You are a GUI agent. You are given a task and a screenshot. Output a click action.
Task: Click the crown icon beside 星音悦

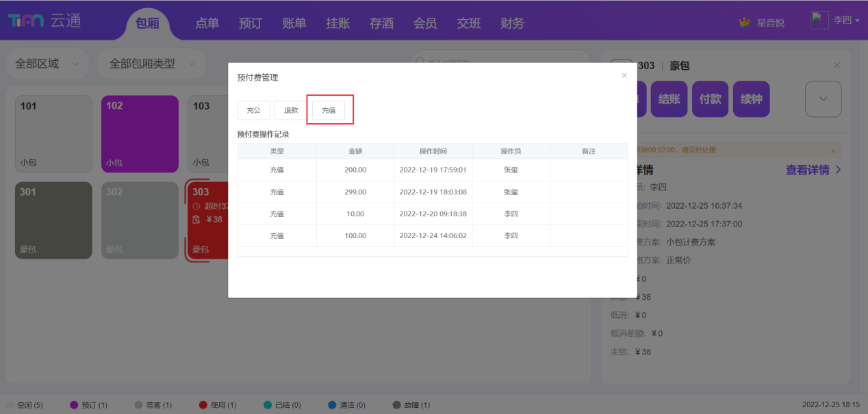click(745, 23)
